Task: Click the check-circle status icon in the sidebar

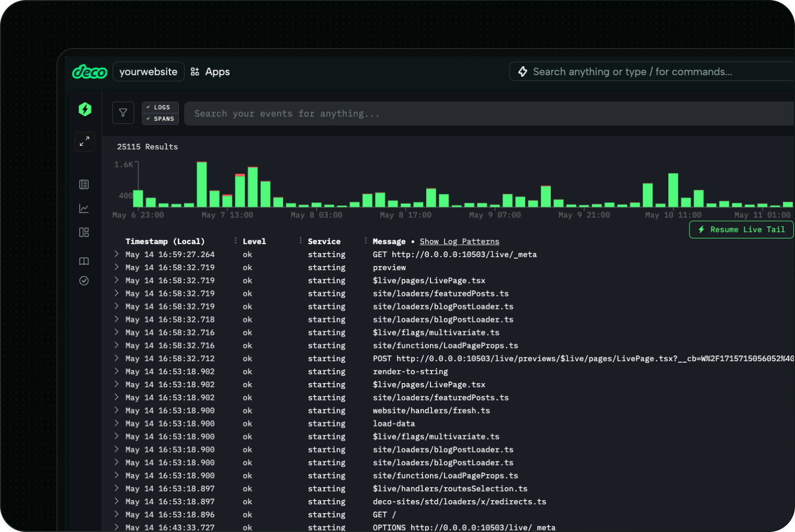Action: (84, 281)
